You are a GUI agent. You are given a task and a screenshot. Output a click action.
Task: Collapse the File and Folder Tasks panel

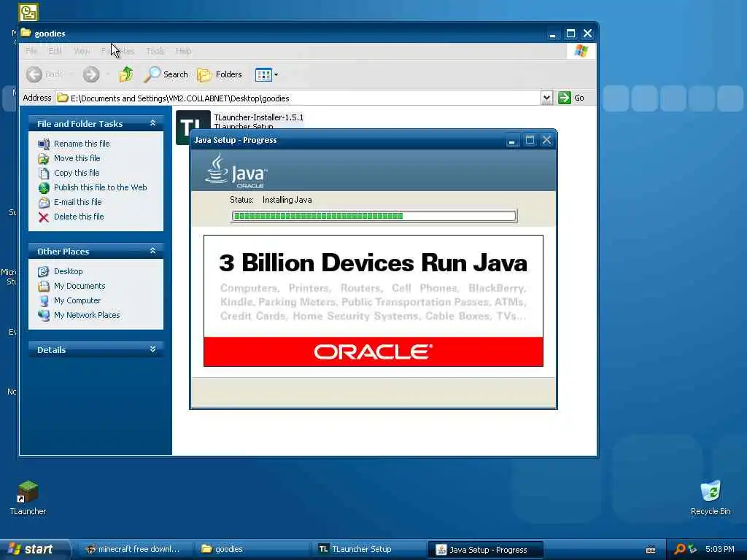[153, 123]
